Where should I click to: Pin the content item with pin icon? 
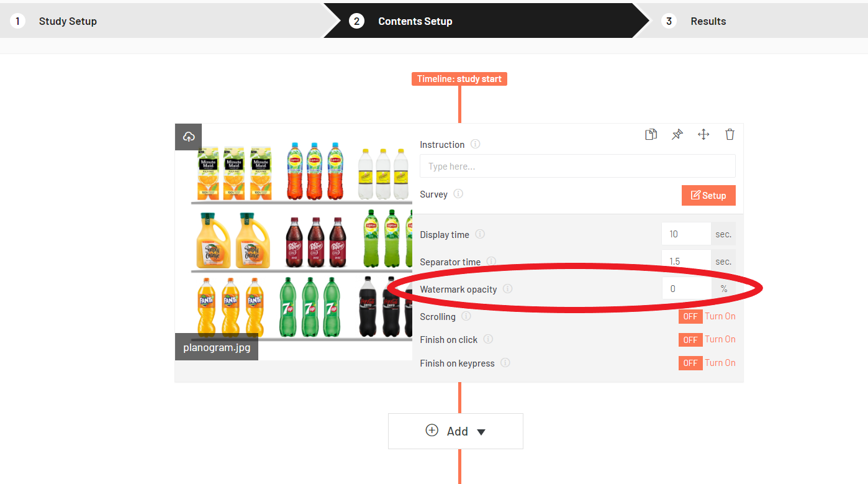coord(677,134)
